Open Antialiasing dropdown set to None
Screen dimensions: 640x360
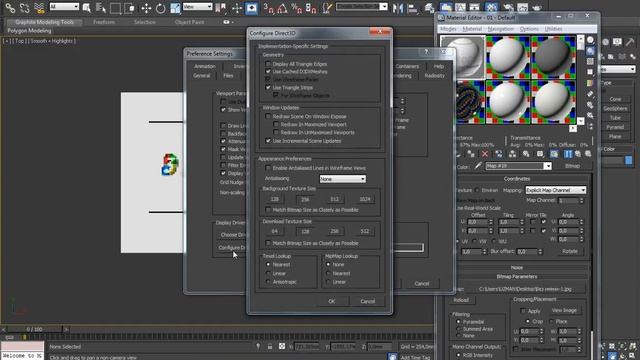pos(342,179)
